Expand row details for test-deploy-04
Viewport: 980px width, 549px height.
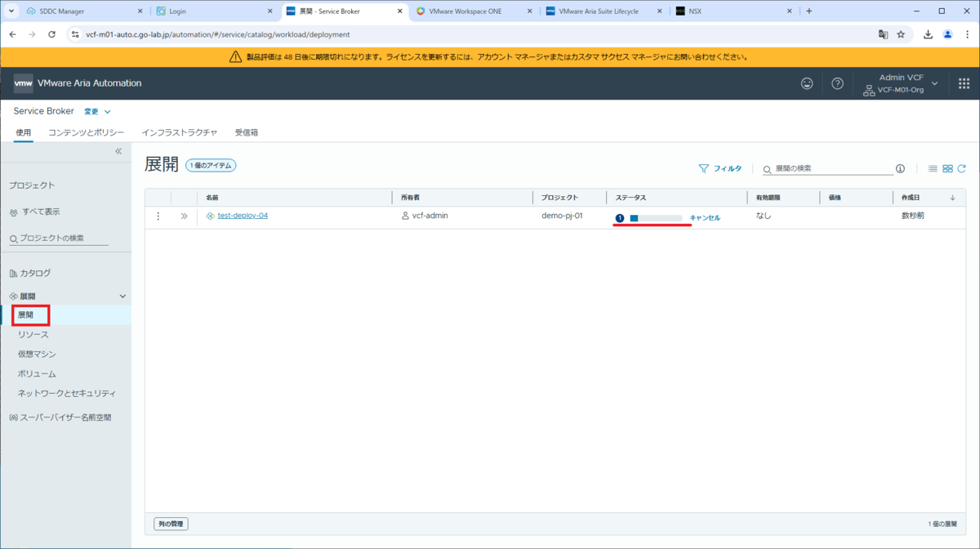pos(184,216)
